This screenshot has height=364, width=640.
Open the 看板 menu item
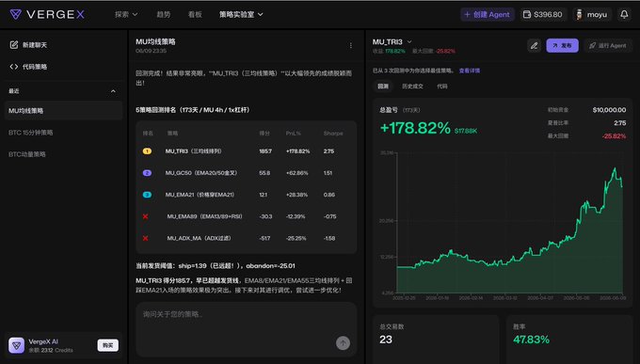pos(195,14)
